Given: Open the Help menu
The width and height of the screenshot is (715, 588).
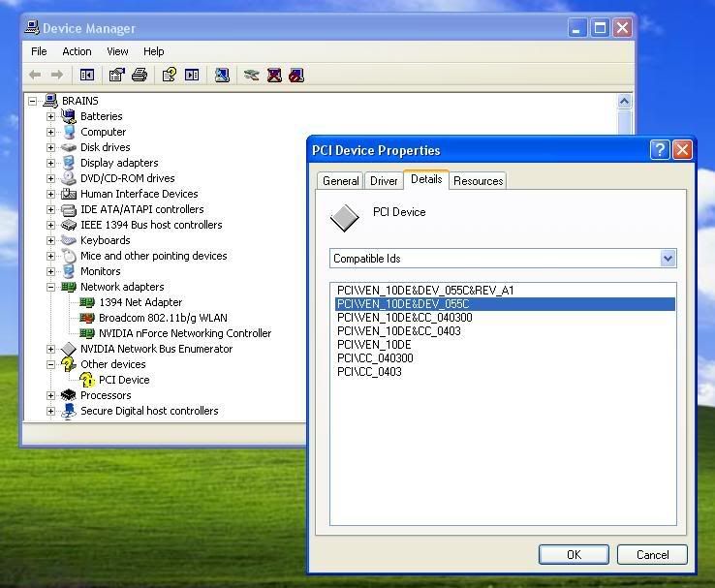Looking at the screenshot, I should pos(153,51).
